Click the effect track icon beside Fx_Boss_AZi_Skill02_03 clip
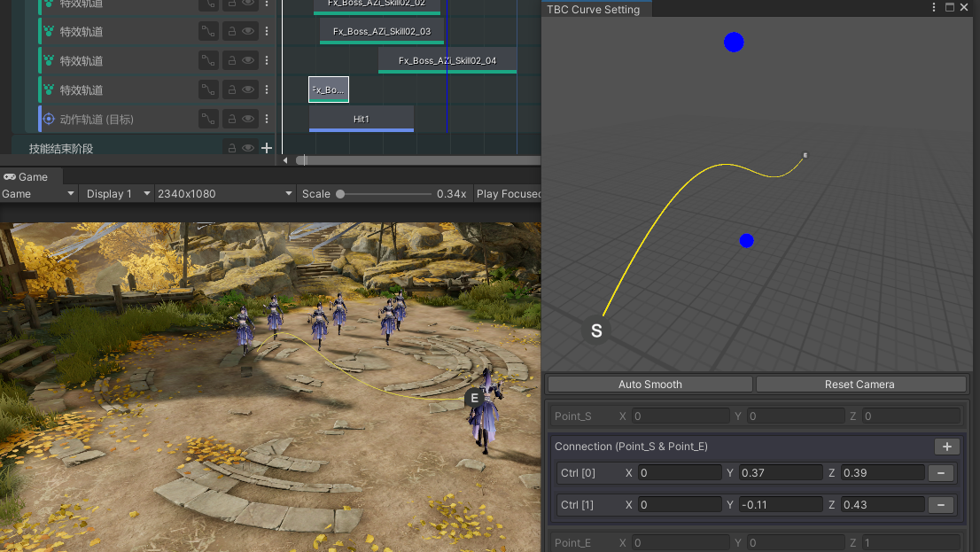 click(x=49, y=31)
